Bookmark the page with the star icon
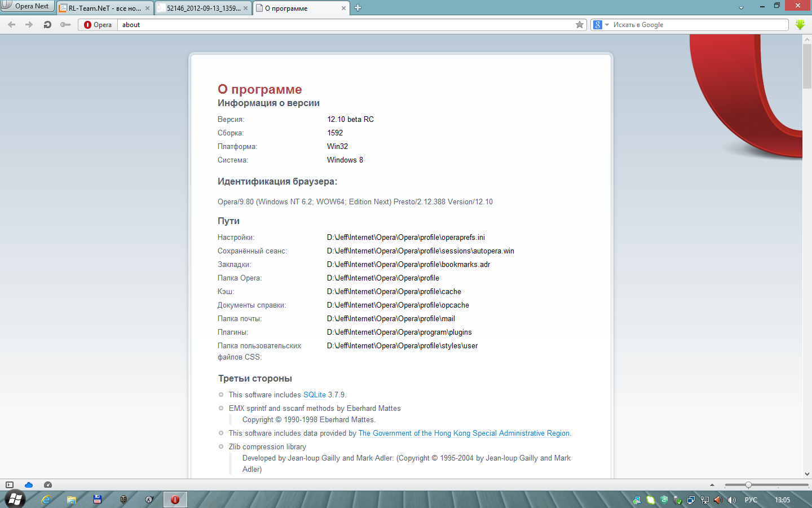This screenshot has height=508, width=812. [x=580, y=25]
